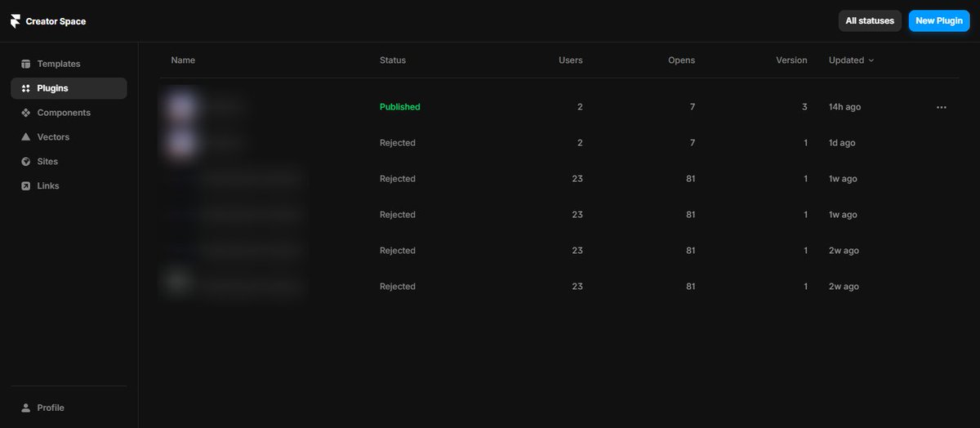Click the plugin thumbnail in the 1d ago row
980x428 pixels.
(x=181, y=143)
